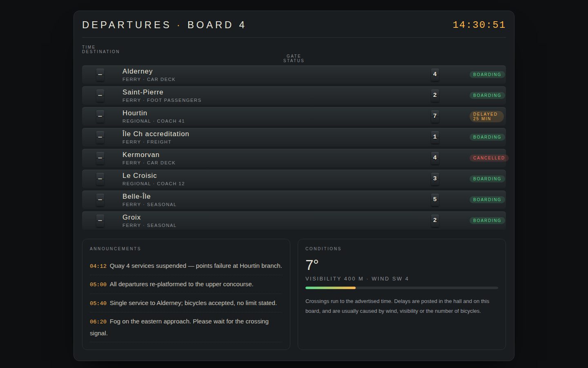588x368 pixels.
Task: Click FERRY · FOOT PASSENGERS under Saint-Pierre
Action: 162,100
